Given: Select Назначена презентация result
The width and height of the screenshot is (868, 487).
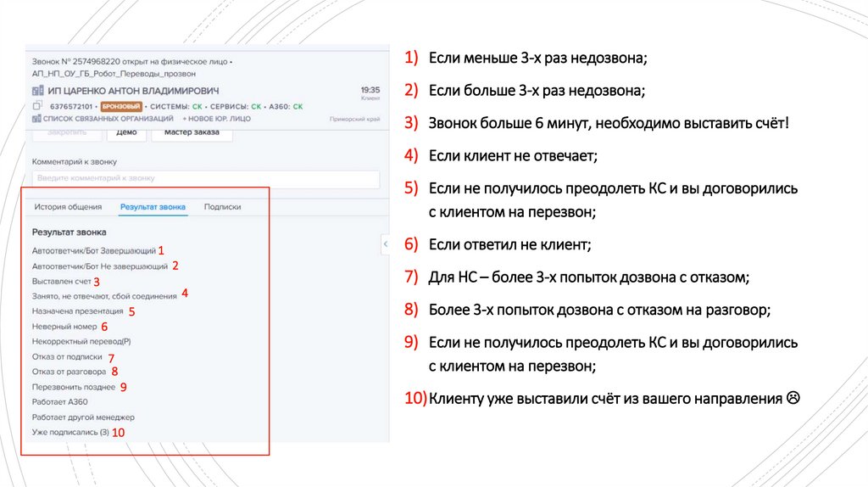Looking at the screenshot, I should (77, 311).
